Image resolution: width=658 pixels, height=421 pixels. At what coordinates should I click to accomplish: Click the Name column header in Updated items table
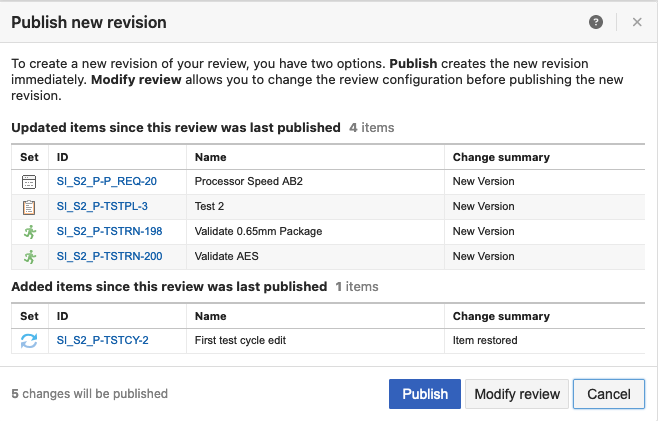(211, 157)
